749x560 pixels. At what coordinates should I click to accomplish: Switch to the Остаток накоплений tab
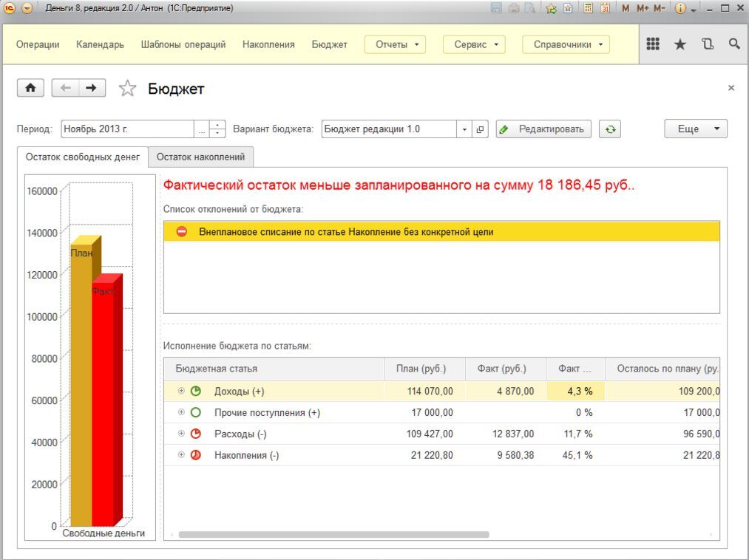point(200,157)
